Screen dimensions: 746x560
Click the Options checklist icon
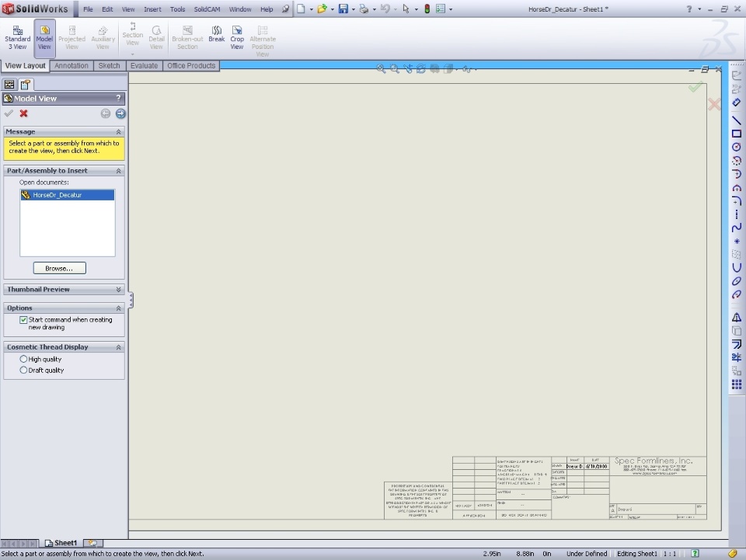[441, 9]
